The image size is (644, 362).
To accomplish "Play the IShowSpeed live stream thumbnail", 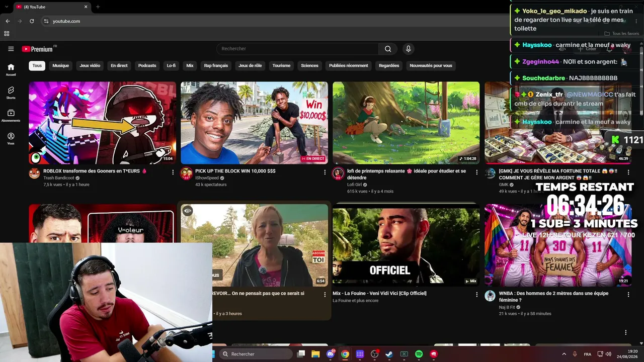I will point(255,123).
